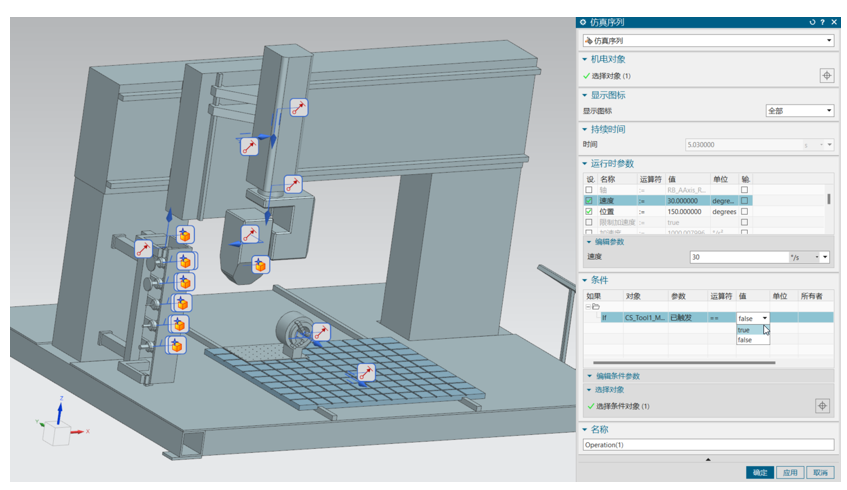Click the condition object crosshair icon
Viewport: 847px width, 490px height.
823,405
